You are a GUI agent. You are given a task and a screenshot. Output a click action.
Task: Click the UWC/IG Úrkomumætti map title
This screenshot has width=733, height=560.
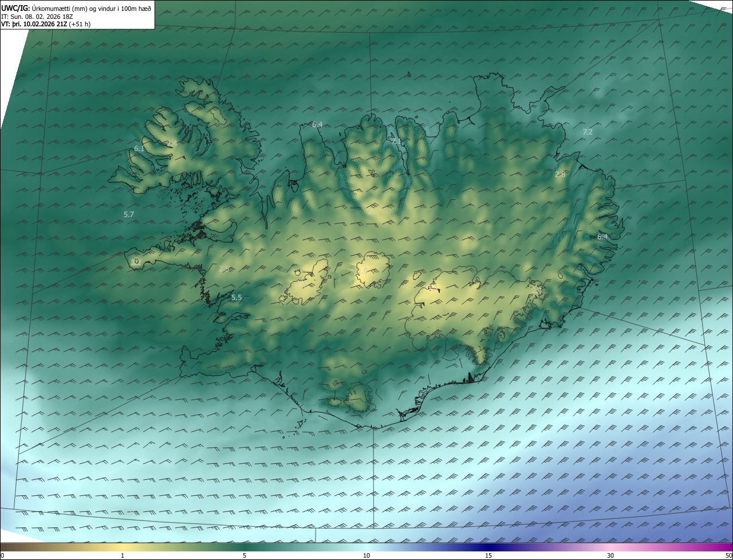[76, 8]
